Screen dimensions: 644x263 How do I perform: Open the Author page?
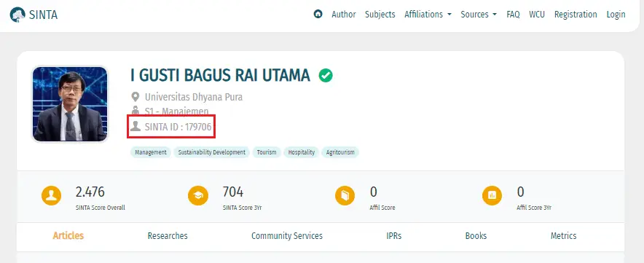(x=344, y=15)
